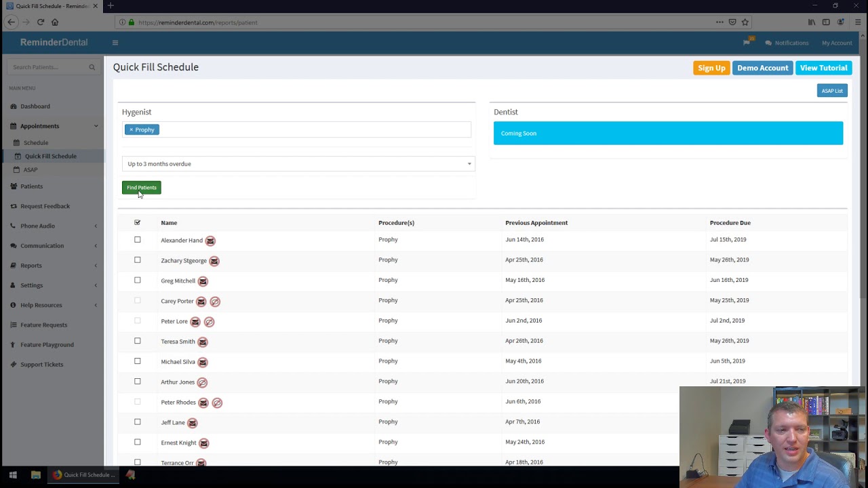Viewport: 868px width, 488px height.
Task: Check the box for Teresa Smith
Action: (138, 341)
